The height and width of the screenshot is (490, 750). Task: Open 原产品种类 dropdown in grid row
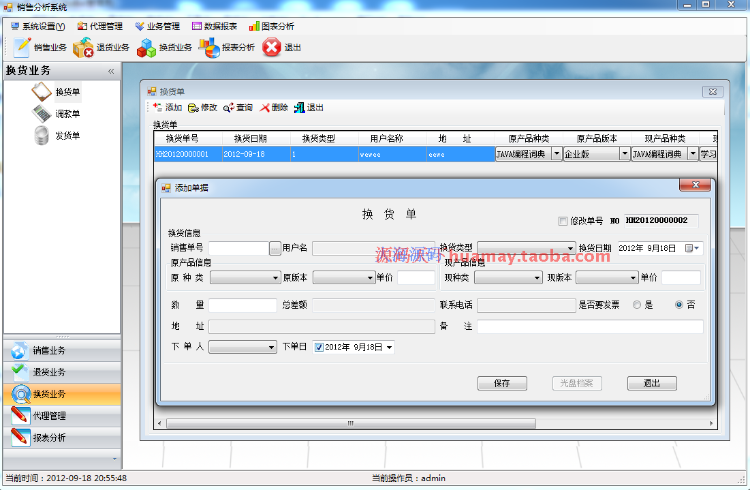(x=557, y=154)
